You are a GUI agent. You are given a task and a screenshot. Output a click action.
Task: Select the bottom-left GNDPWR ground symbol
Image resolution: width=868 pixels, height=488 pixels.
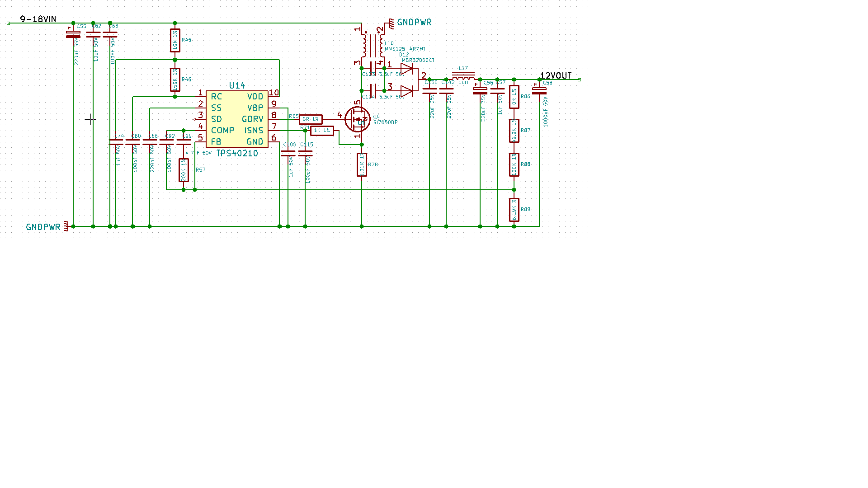[x=67, y=226]
